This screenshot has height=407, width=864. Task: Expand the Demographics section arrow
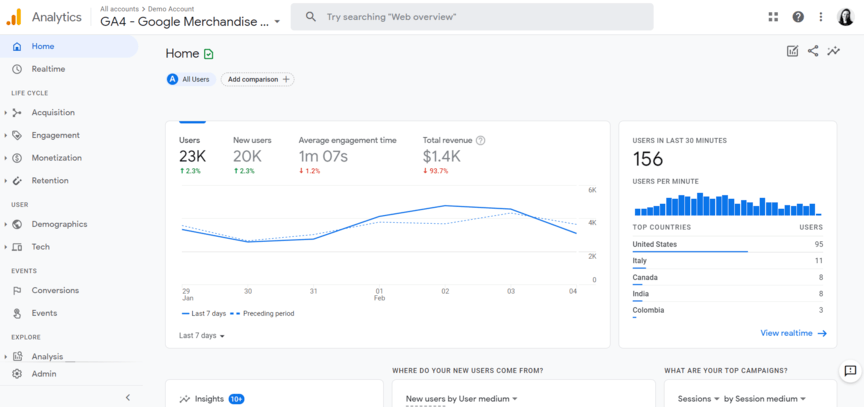click(6, 224)
